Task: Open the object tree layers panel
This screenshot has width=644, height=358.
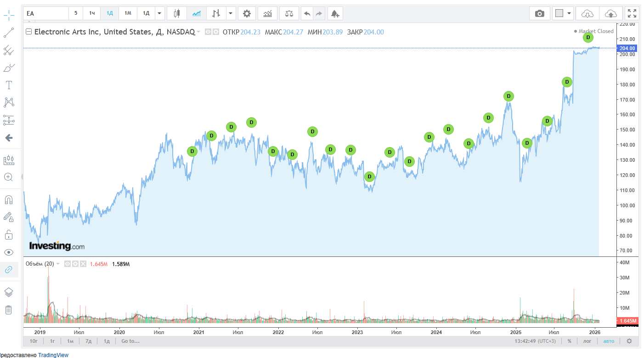Action: click(x=9, y=292)
